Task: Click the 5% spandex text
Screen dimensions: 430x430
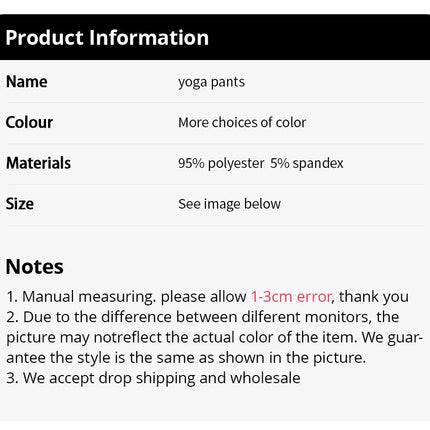Action: [x=307, y=163]
